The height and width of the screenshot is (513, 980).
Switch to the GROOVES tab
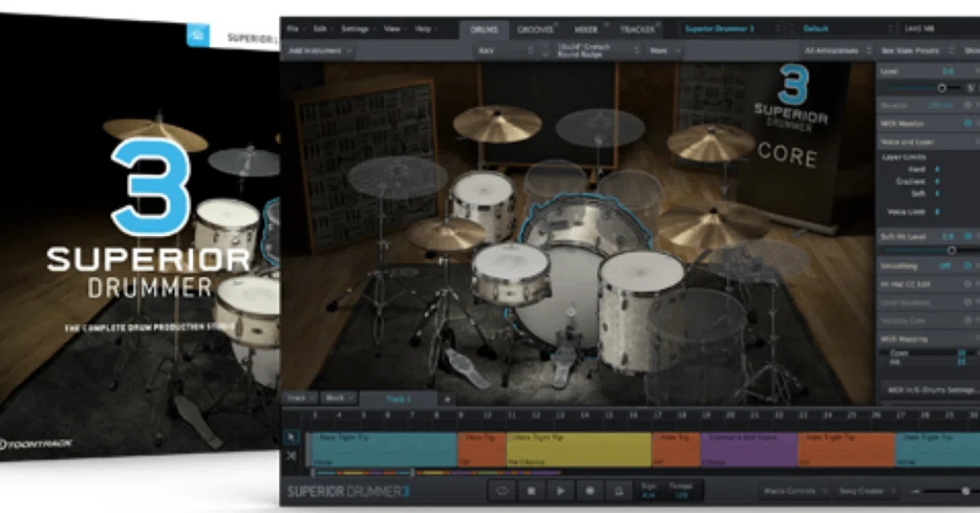pos(535,30)
